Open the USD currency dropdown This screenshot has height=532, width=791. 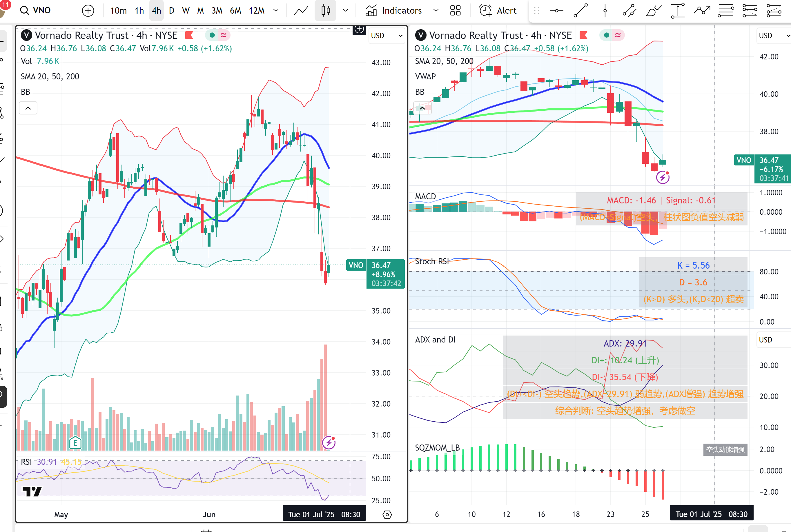386,36
